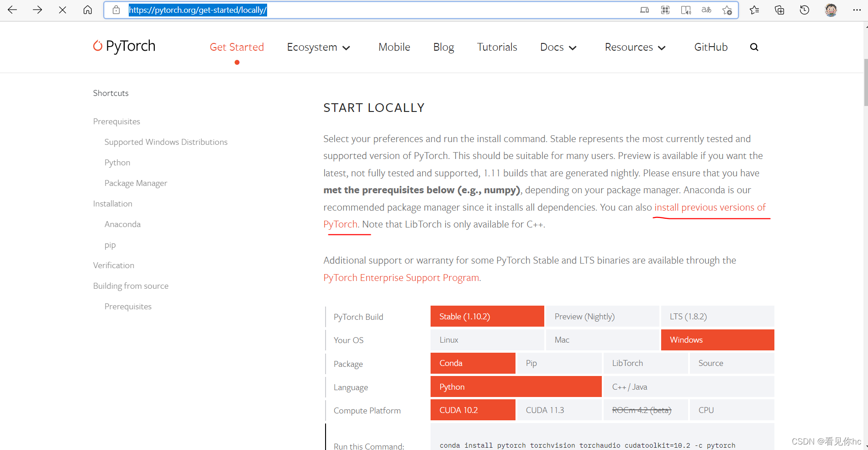Select the LTS (1.8.2) build
The image size is (868, 450).
717,316
